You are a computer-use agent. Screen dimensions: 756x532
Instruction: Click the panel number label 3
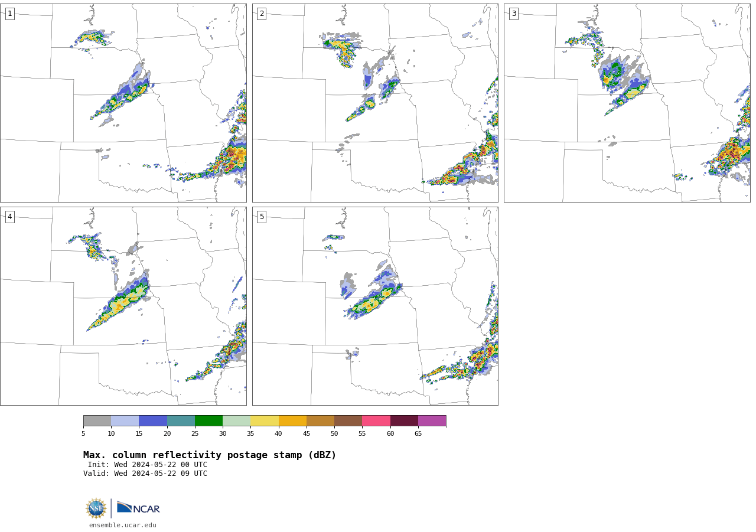[513, 14]
